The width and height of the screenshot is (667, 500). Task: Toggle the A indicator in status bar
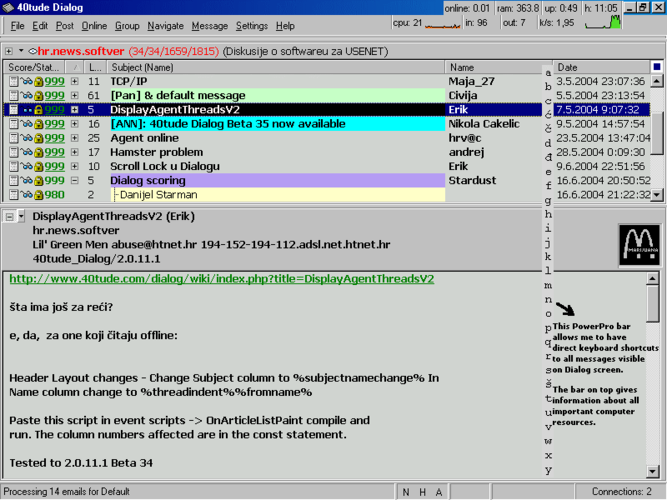click(x=439, y=492)
